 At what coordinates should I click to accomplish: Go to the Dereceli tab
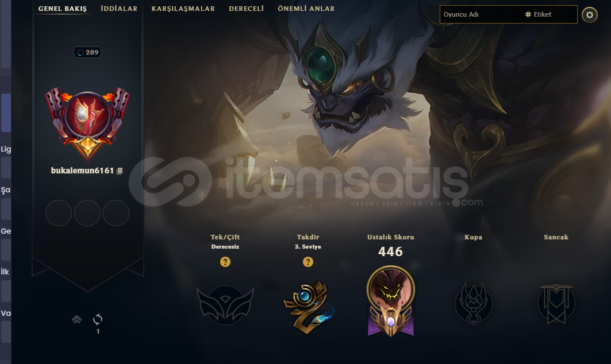(246, 9)
